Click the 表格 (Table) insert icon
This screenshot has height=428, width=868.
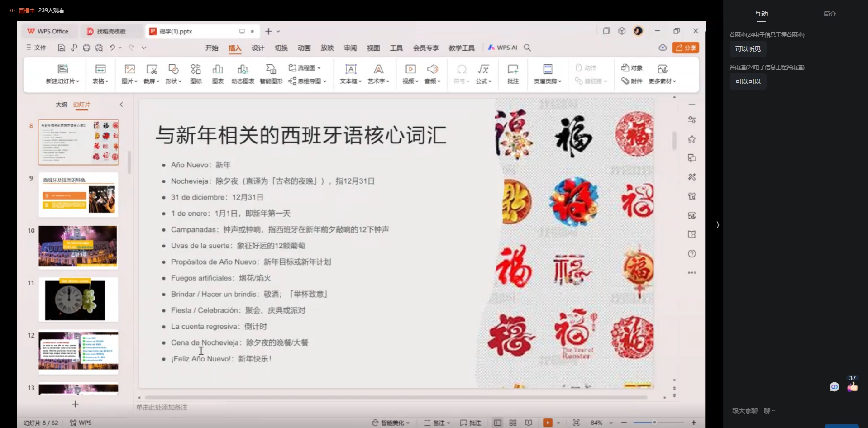100,69
